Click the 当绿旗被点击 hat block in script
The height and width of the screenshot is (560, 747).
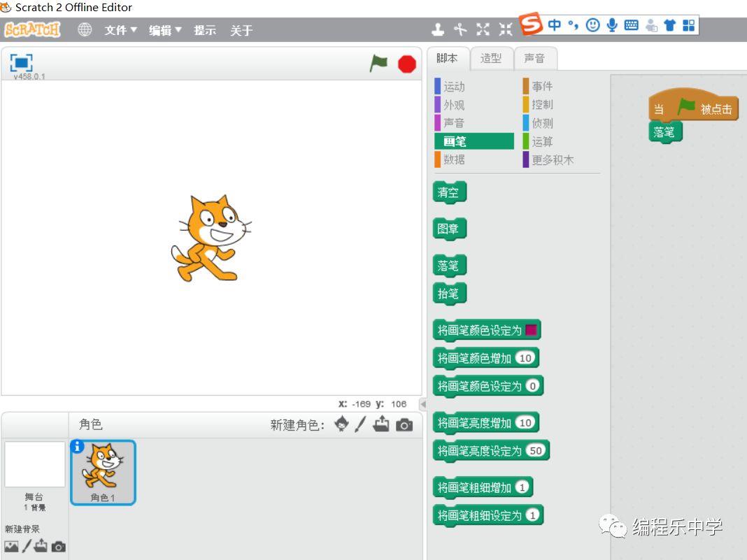693,105
